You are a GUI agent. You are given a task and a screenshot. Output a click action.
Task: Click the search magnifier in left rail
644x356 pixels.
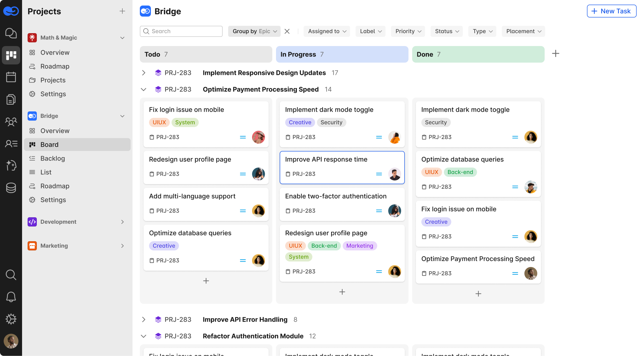click(11, 275)
